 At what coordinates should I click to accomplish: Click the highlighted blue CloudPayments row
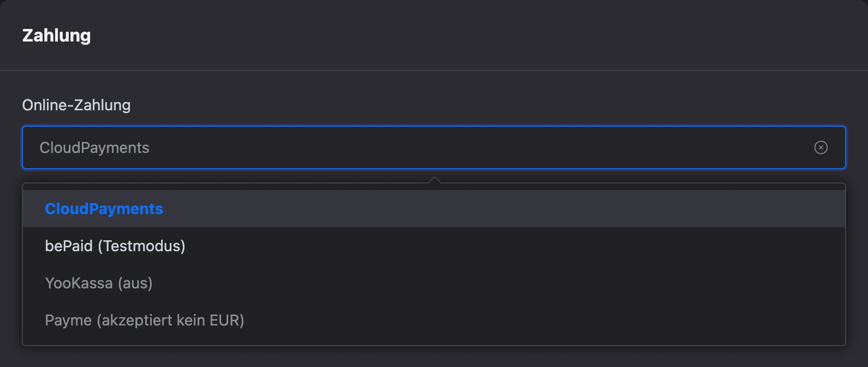433,209
